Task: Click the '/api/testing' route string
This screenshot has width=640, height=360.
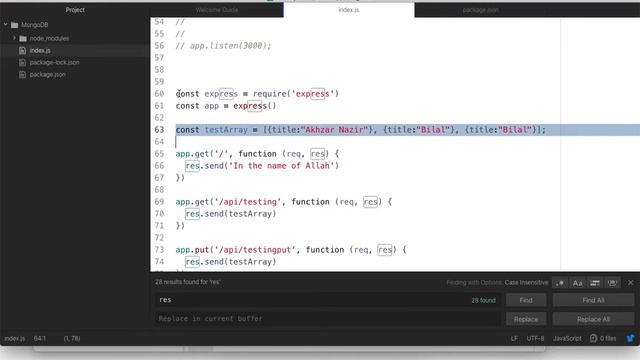Action: tap(248, 202)
